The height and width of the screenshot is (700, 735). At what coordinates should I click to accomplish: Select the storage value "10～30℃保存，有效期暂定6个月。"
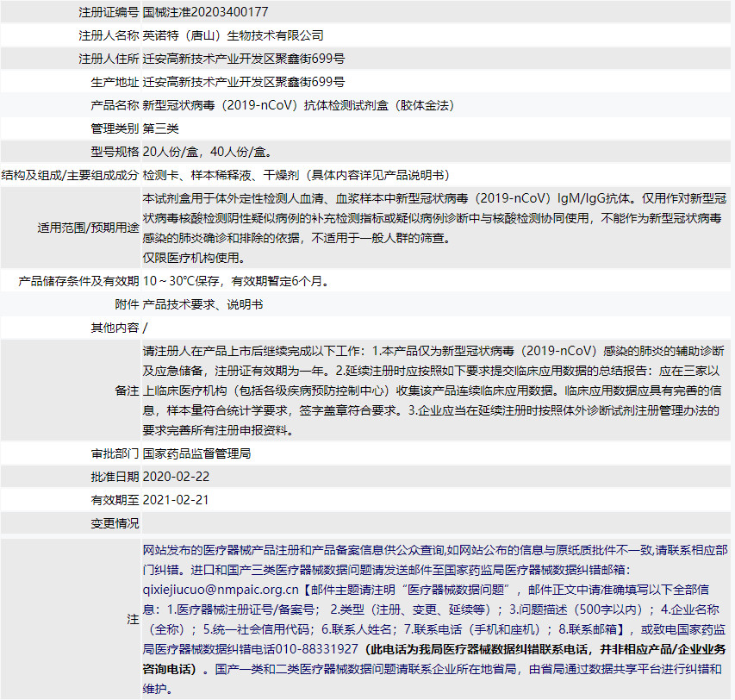coord(236,281)
